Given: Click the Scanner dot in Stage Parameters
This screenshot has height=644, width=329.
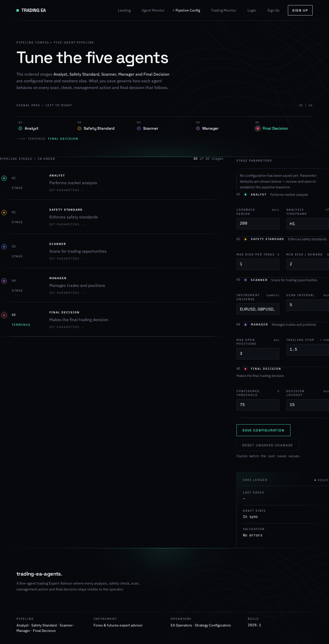Looking at the screenshot, I should (245, 280).
